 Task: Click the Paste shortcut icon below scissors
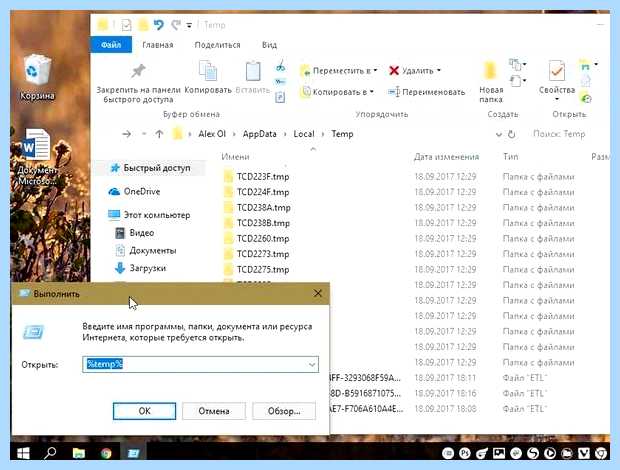tap(280, 97)
